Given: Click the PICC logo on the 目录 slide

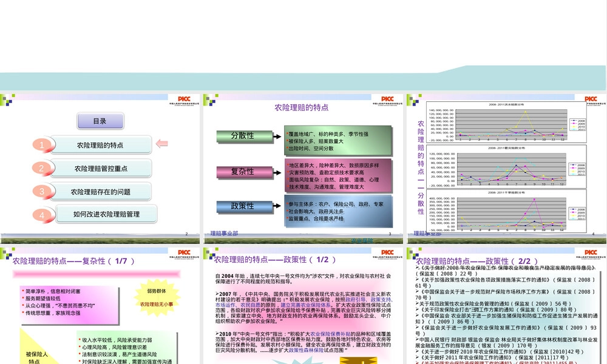Looking at the screenshot, I should tap(184, 100).
